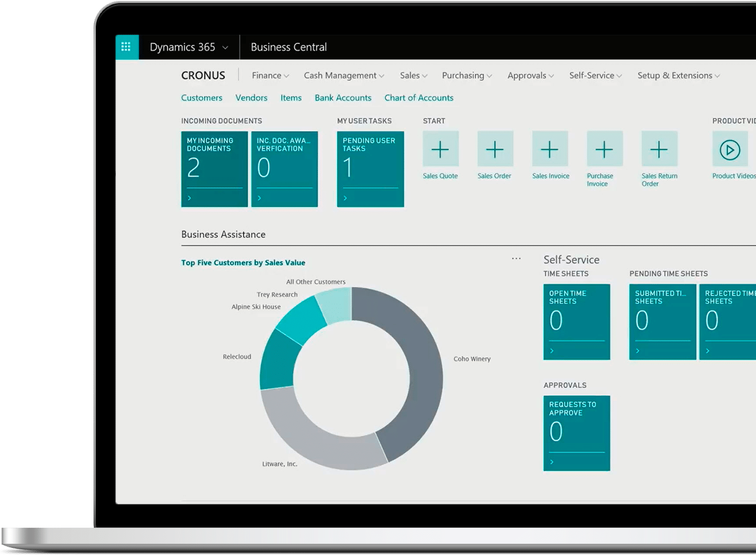This screenshot has width=756, height=555.
Task: Click arrow on Submitted Time Sheets tile
Action: point(638,351)
